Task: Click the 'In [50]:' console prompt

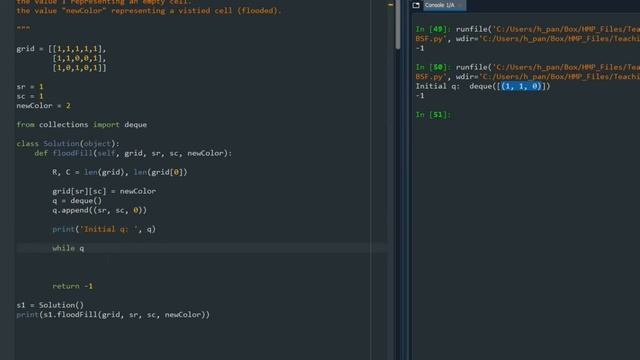Action: 433,67
